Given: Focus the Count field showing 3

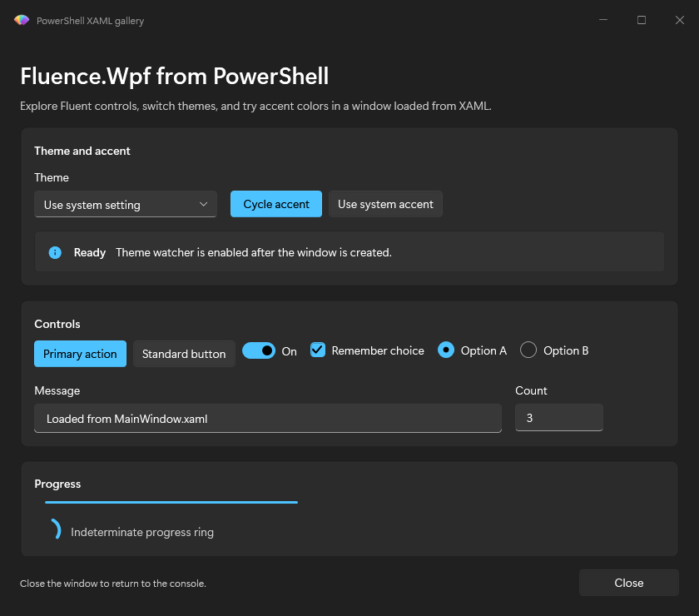Looking at the screenshot, I should [x=559, y=418].
